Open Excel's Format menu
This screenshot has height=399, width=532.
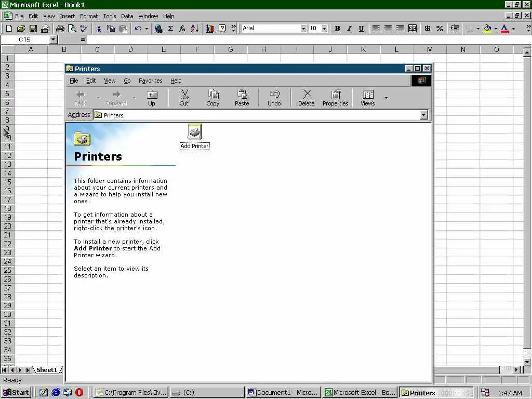point(88,16)
